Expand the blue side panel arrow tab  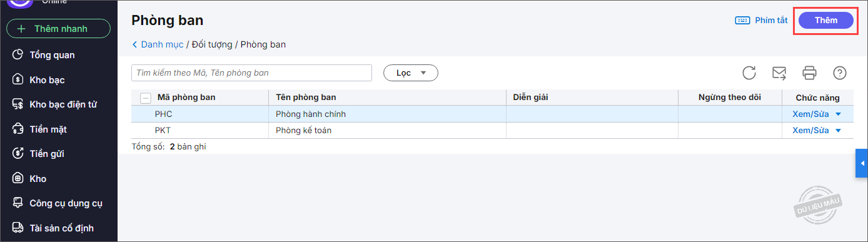click(862, 163)
